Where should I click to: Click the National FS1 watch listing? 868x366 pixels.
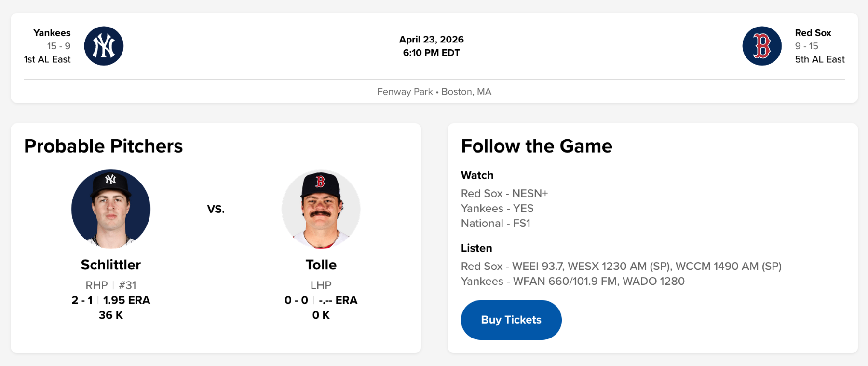click(495, 223)
